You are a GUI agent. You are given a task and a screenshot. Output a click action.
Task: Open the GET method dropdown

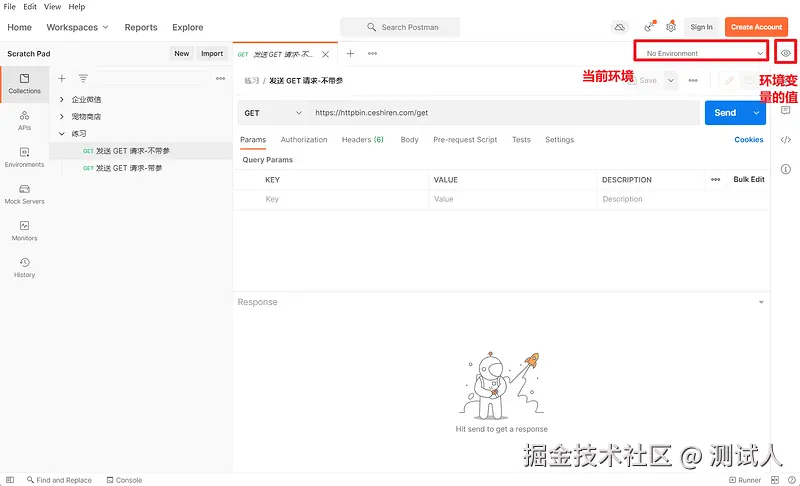[x=273, y=113]
